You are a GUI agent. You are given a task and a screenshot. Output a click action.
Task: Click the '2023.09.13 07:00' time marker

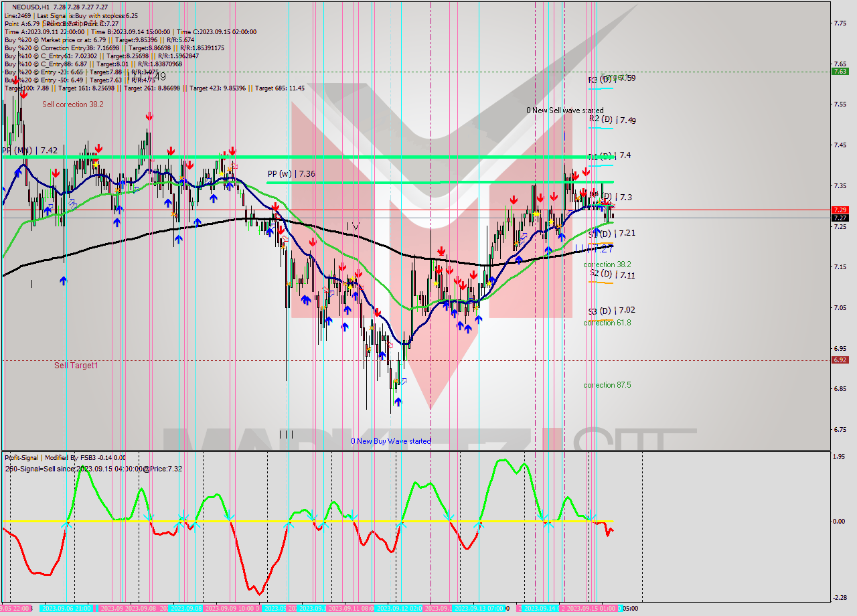tap(477, 608)
